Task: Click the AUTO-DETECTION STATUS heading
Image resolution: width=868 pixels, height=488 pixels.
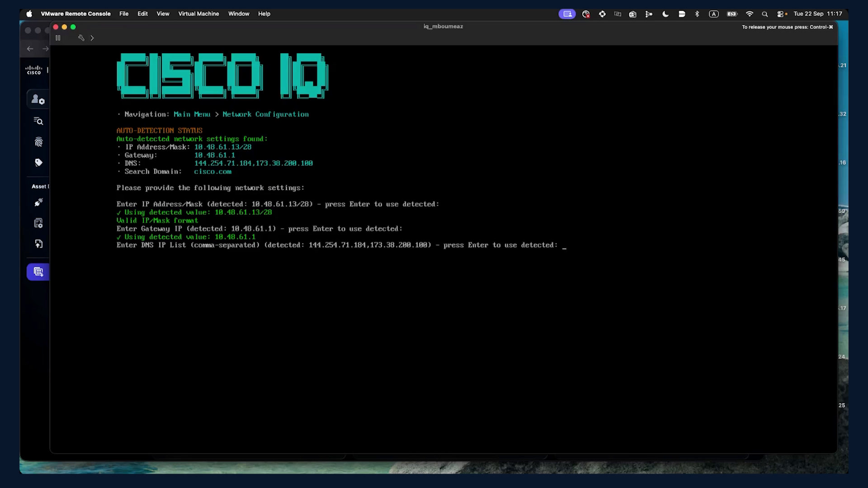Action: 159,131
